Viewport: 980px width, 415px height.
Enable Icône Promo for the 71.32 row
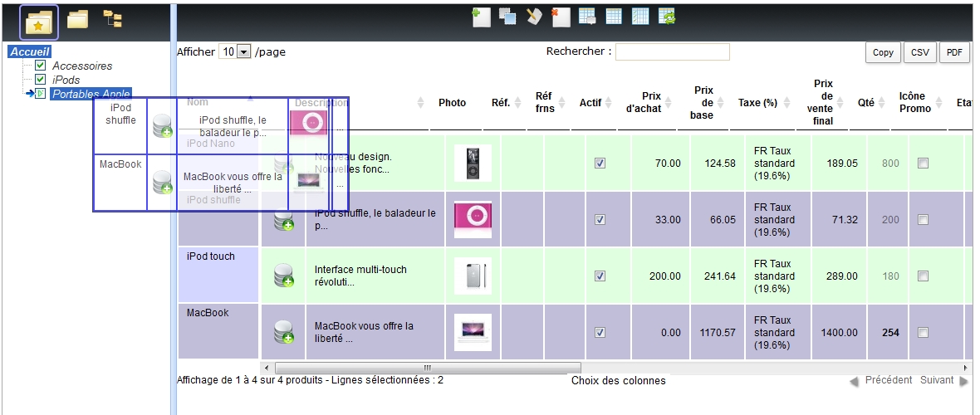tap(923, 219)
